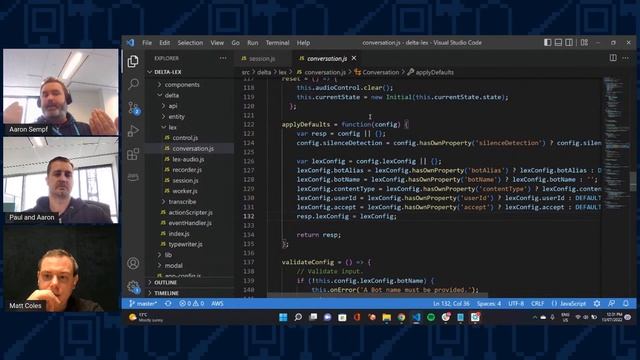Click the Explorer more actions ellipsis
The image size is (640, 360).
click(x=223, y=58)
